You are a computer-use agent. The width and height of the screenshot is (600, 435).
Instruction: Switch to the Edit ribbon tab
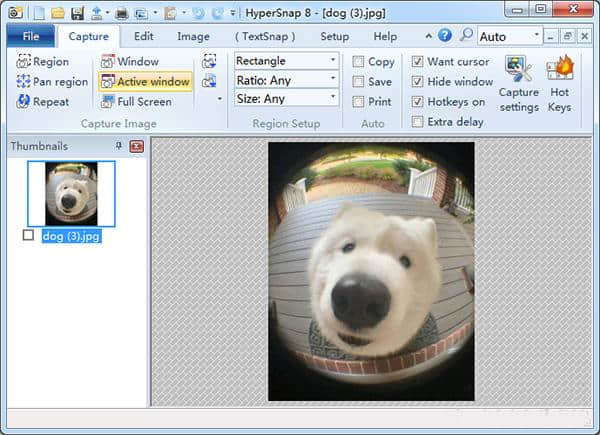pos(144,37)
